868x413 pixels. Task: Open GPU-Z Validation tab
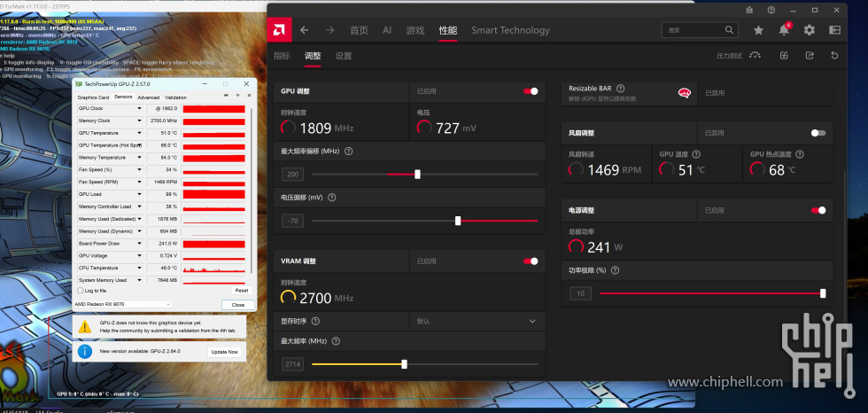(x=175, y=97)
